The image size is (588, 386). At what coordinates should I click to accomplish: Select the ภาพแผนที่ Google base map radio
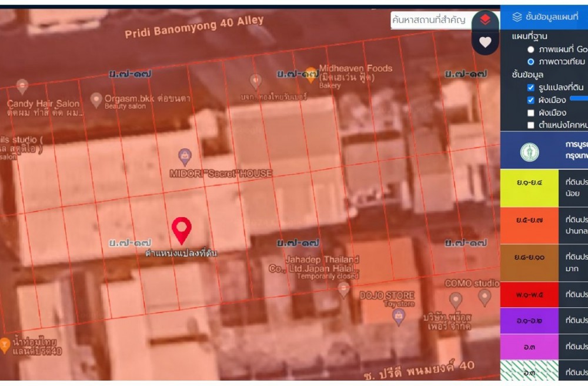(x=531, y=49)
